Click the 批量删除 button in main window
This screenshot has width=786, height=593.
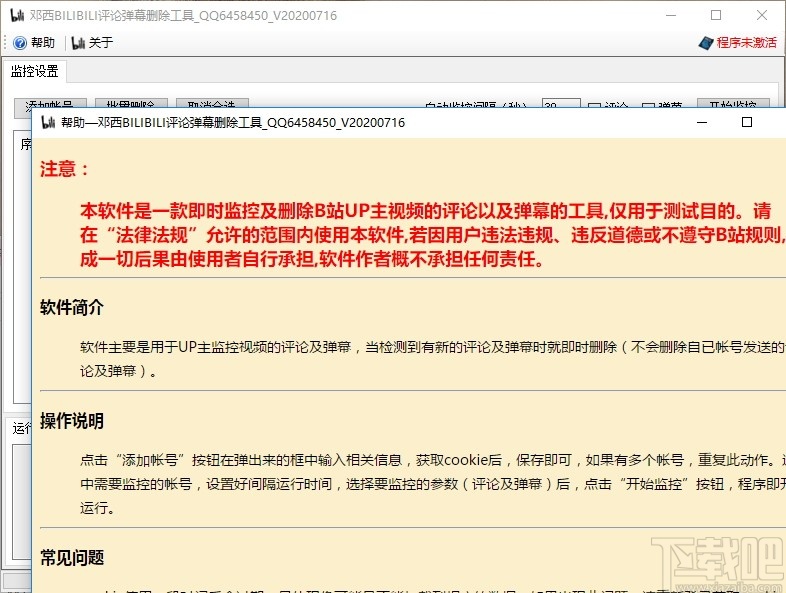131,103
